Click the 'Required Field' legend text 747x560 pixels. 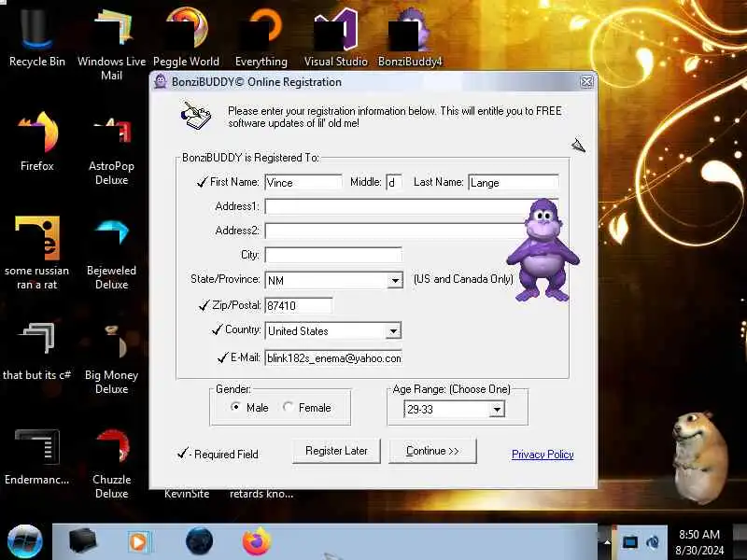(226, 455)
